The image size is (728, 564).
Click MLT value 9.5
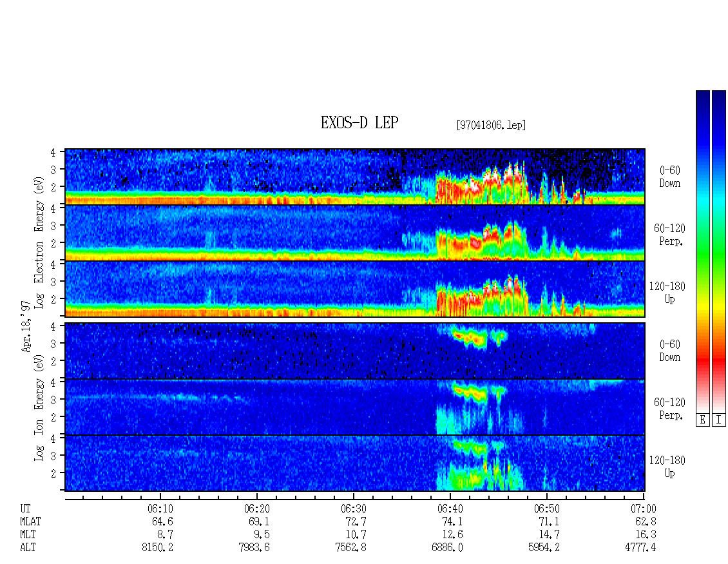pyautogui.click(x=262, y=535)
